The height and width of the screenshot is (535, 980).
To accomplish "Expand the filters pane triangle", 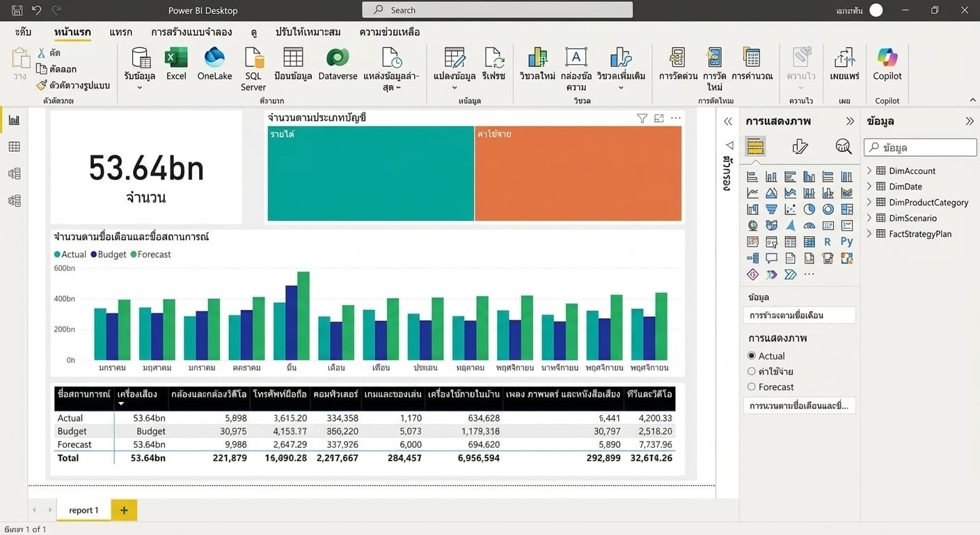I will coord(729,146).
